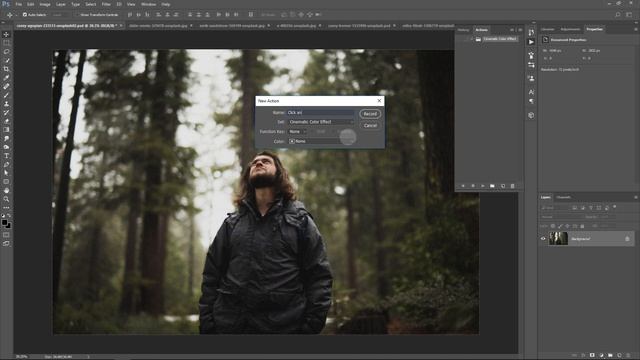Open the Search icon in the options bar
Screen dimensions: 640x360
pos(618,15)
